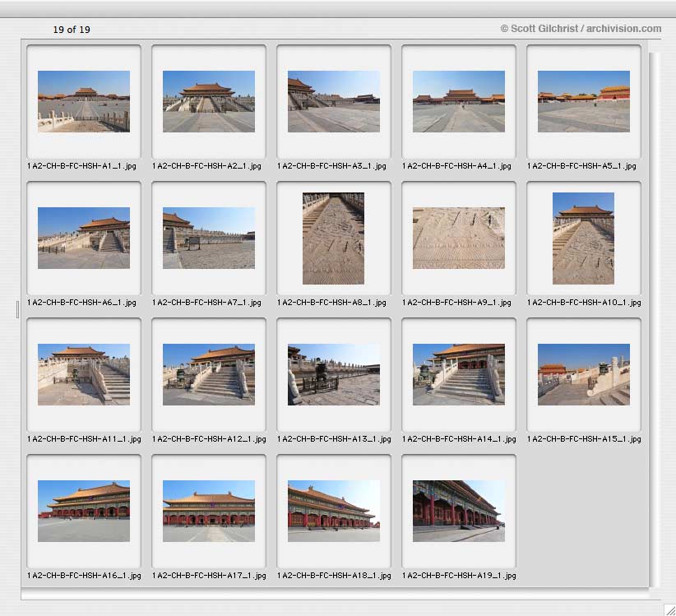Open thumbnail 1A2-CH-B-FC-HSH-A16_1.jpg
This screenshot has width=676, height=616.
[x=84, y=512]
